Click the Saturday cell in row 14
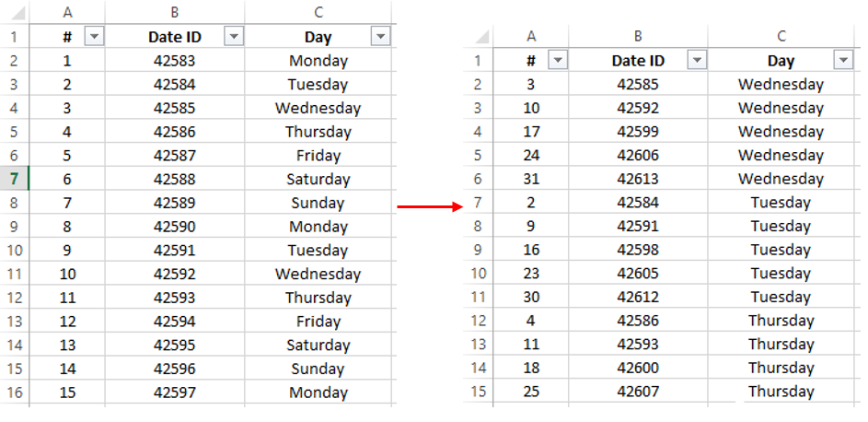 coord(318,345)
